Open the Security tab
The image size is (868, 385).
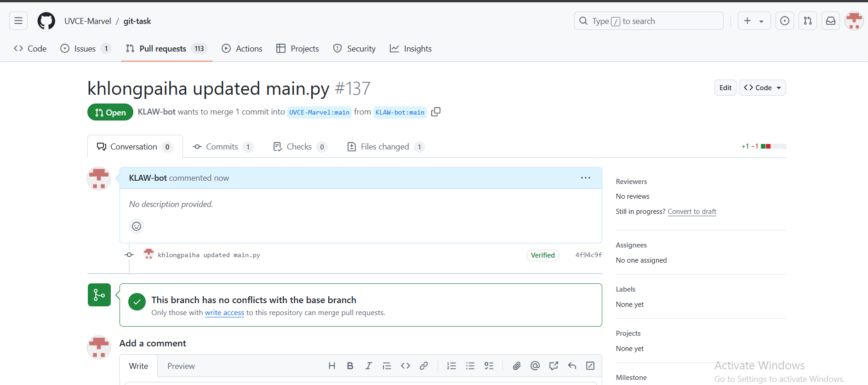(x=354, y=49)
